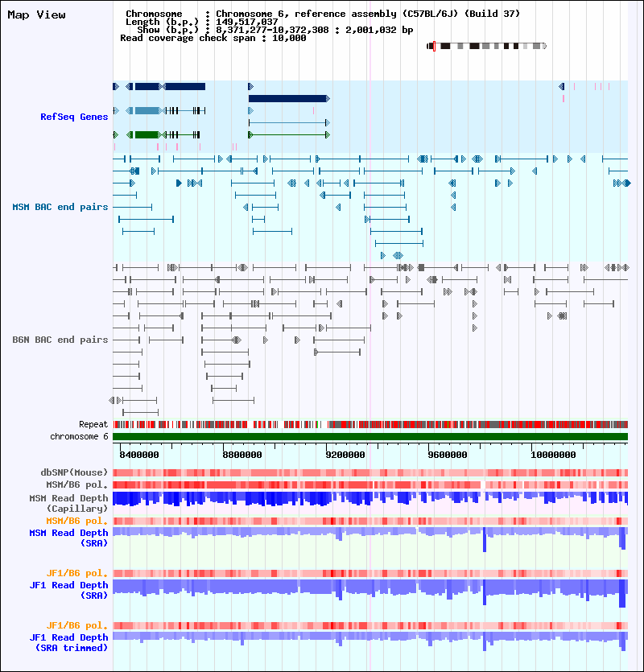The image size is (644, 672).
Task: Click the green RefSeq gene block at left
Action: pyautogui.click(x=147, y=135)
